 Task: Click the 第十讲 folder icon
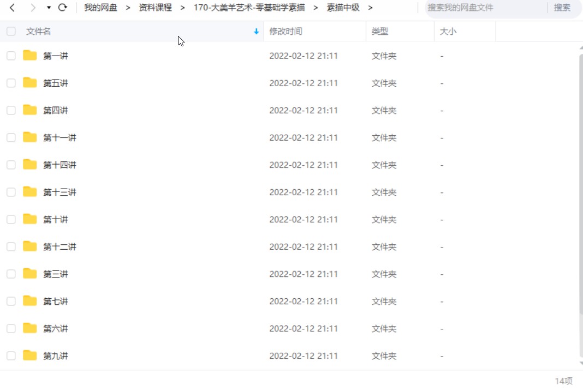pyautogui.click(x=29, y=219)
